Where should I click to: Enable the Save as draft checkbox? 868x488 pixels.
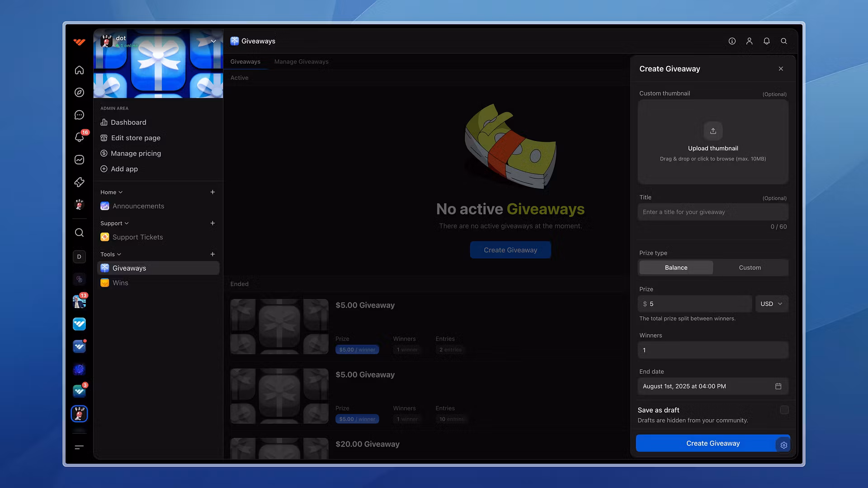[x=784, y=410]
